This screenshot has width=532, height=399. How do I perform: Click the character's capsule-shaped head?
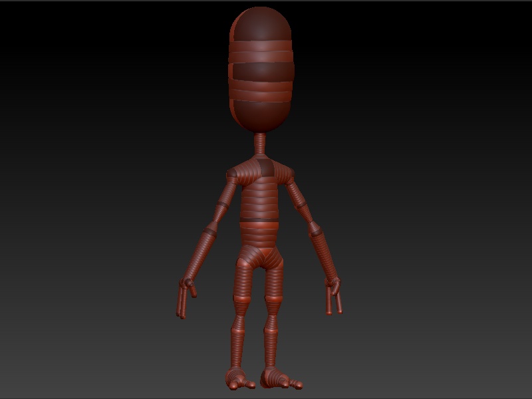pos(261,70)
